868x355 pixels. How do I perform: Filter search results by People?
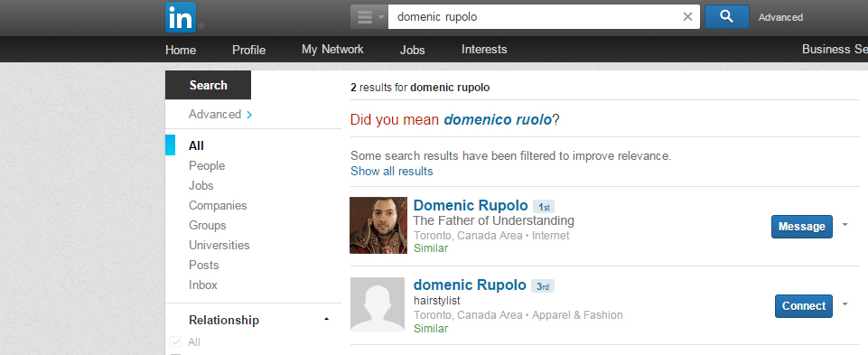coord(207,165)
